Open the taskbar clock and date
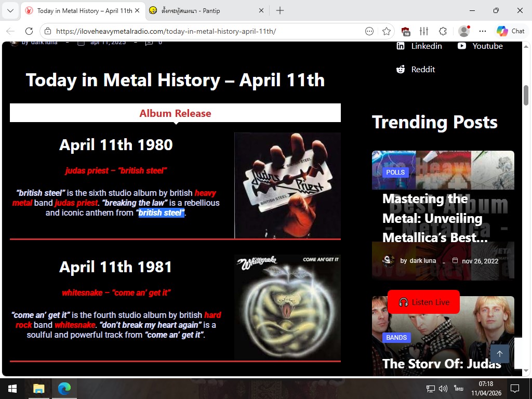Screen dimensions: 532x399 tap(486, 389)
